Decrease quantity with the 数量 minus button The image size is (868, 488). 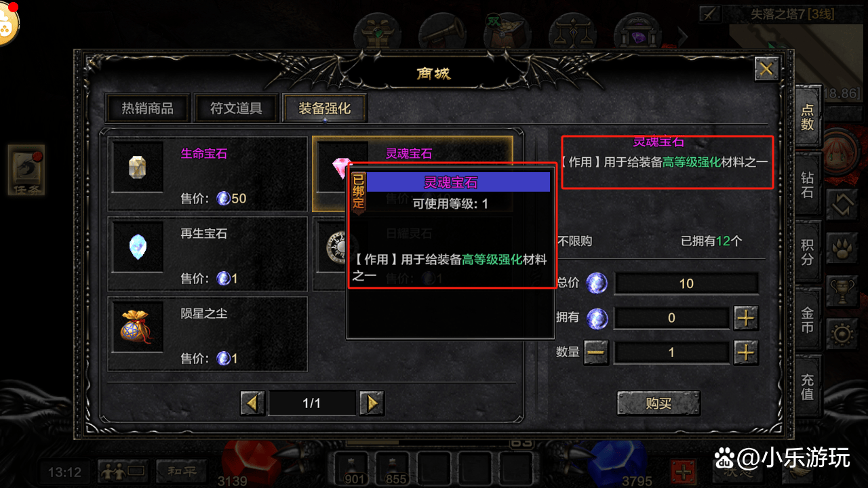596,352
